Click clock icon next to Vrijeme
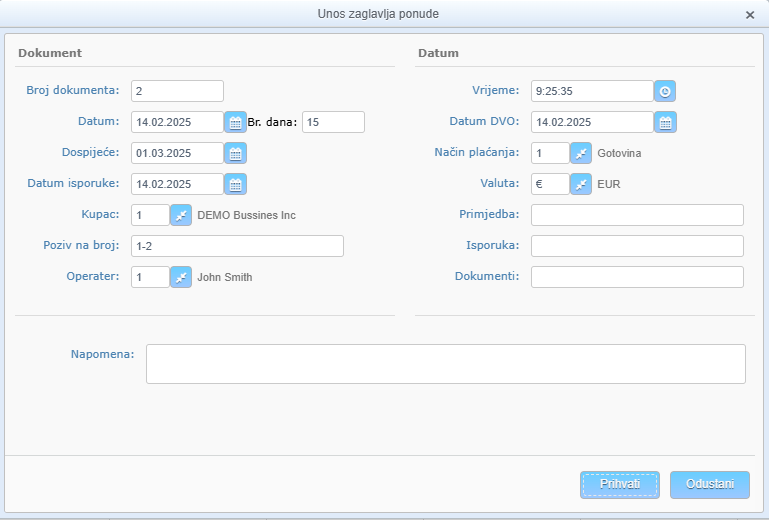This screenshot has width=769, height=520. [665, 91]
